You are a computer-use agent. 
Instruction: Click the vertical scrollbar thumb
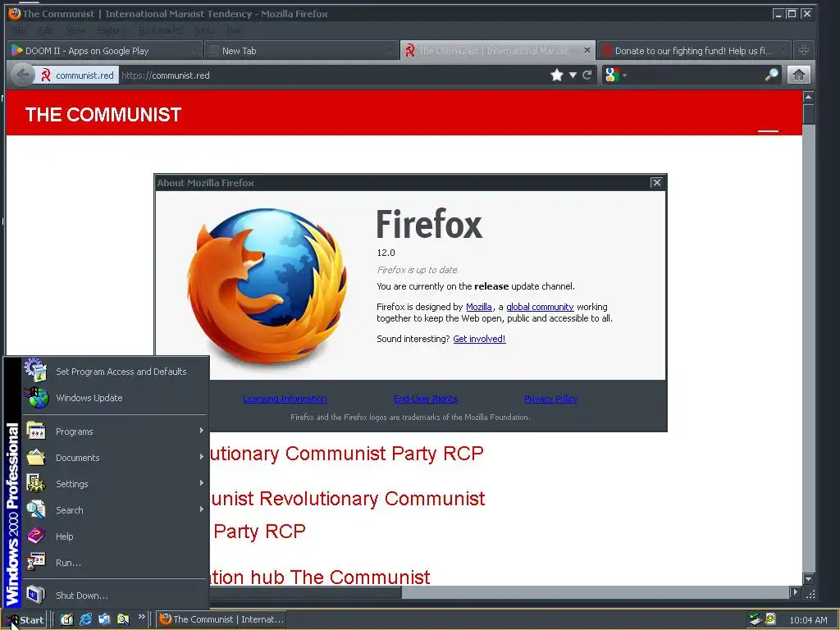808,115
